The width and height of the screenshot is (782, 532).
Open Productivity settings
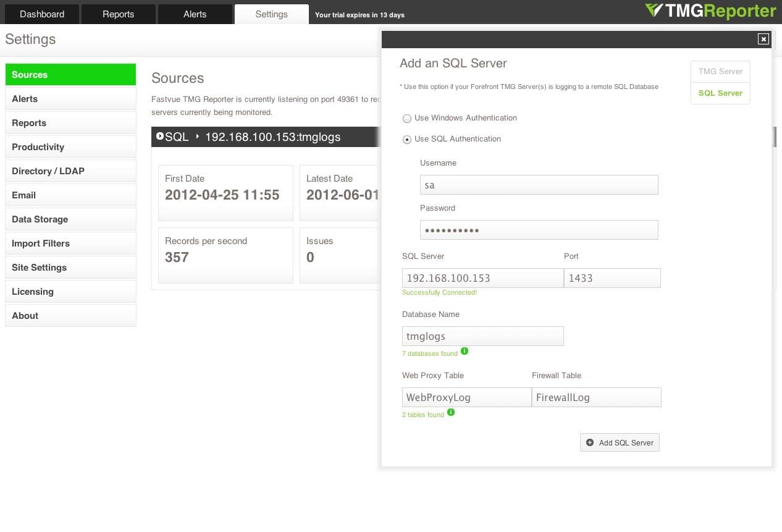tap(70, 147)
